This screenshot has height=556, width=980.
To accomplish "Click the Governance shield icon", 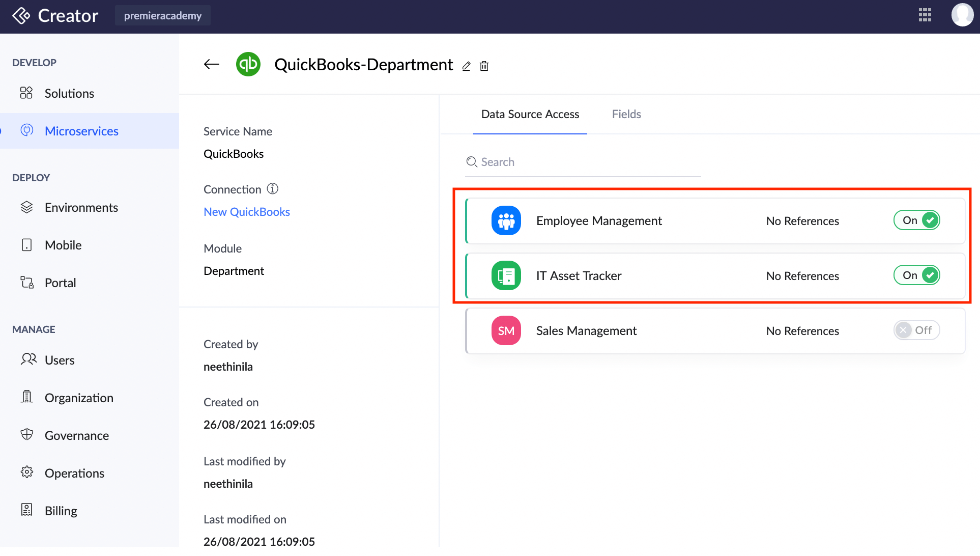I will tap(27, 434).
